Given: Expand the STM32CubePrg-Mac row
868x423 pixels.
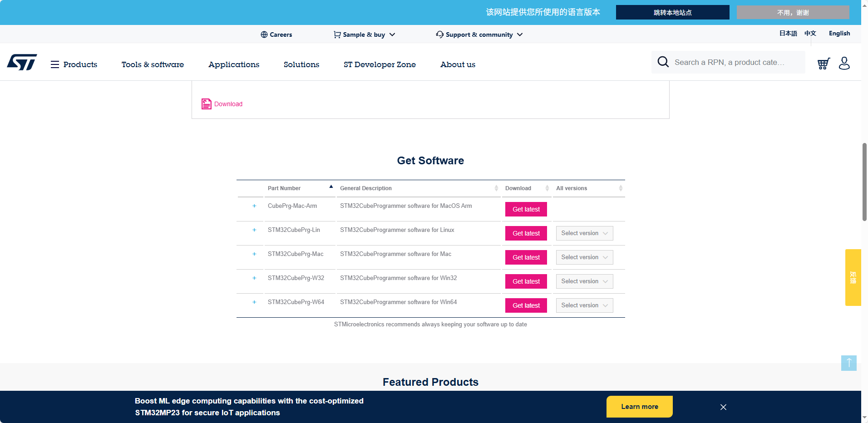Looking at the screenshot, I should coord(254,254).
